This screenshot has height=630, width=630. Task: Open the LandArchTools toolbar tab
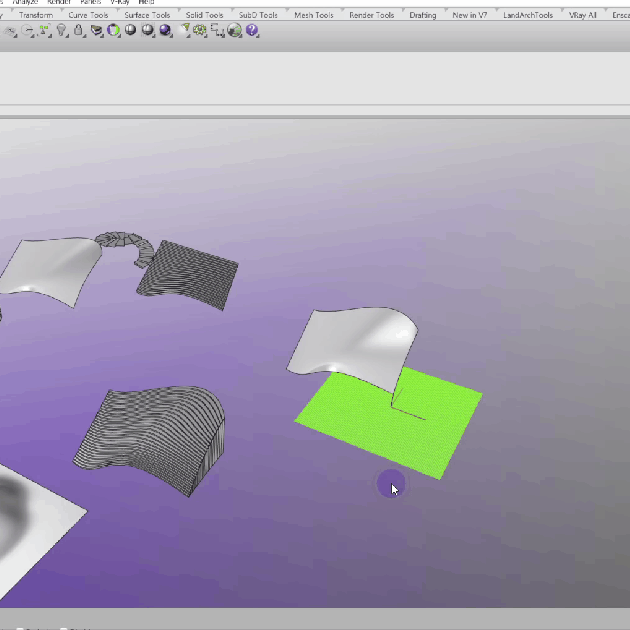[x=527, y=15]
